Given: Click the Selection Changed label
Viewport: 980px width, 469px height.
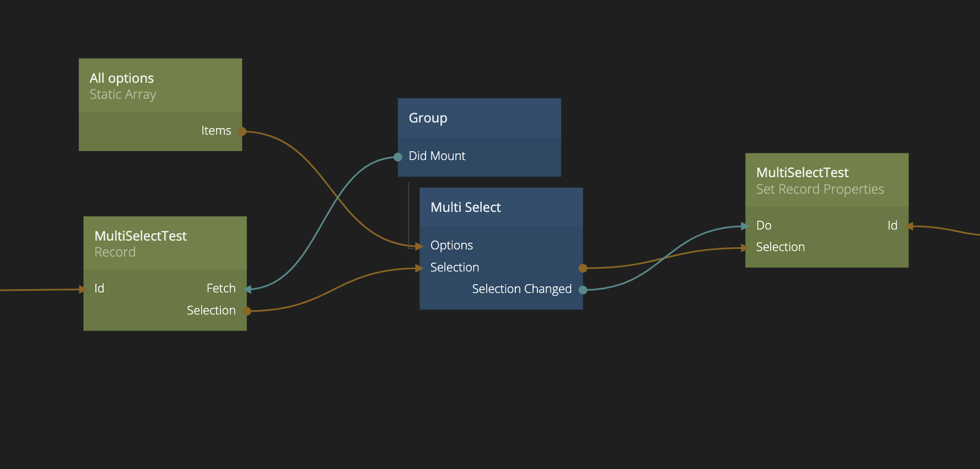Looking at the screenshot, I should 522,289.
